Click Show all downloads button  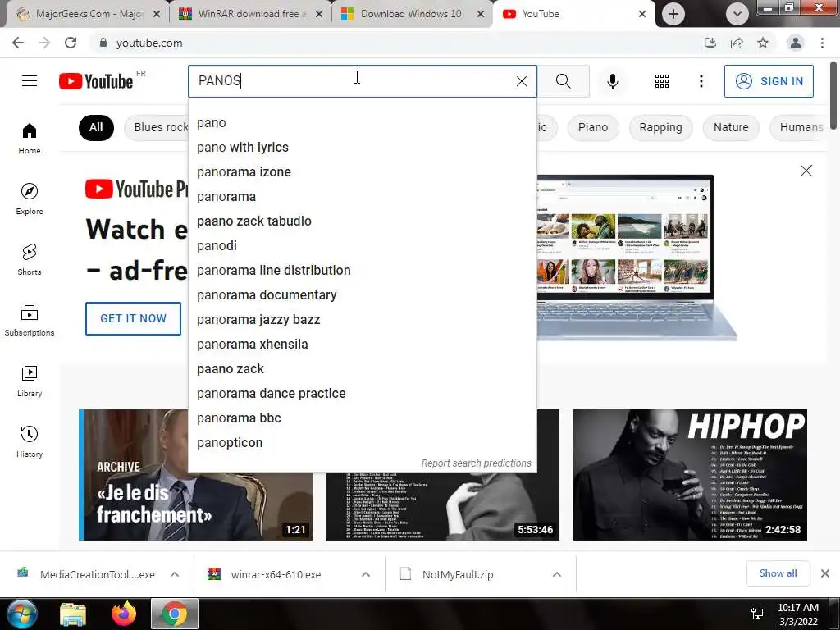coord(778,573)
